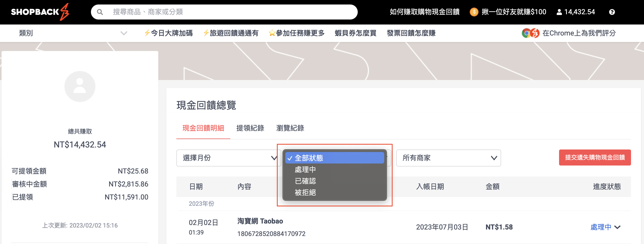Click the Chrome extension icon
This screenshot has height=244, width=644.
(531, 33)
